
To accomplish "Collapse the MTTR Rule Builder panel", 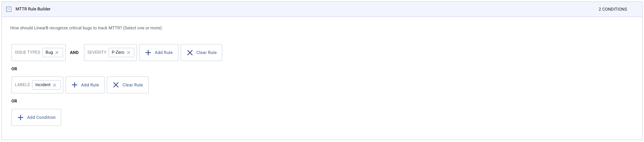I will coord(9,9).
